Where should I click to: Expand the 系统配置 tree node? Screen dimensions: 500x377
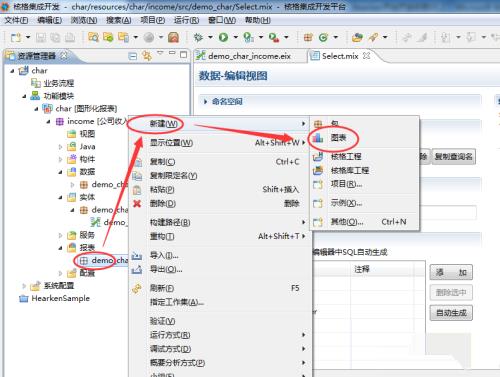point(24,286)
